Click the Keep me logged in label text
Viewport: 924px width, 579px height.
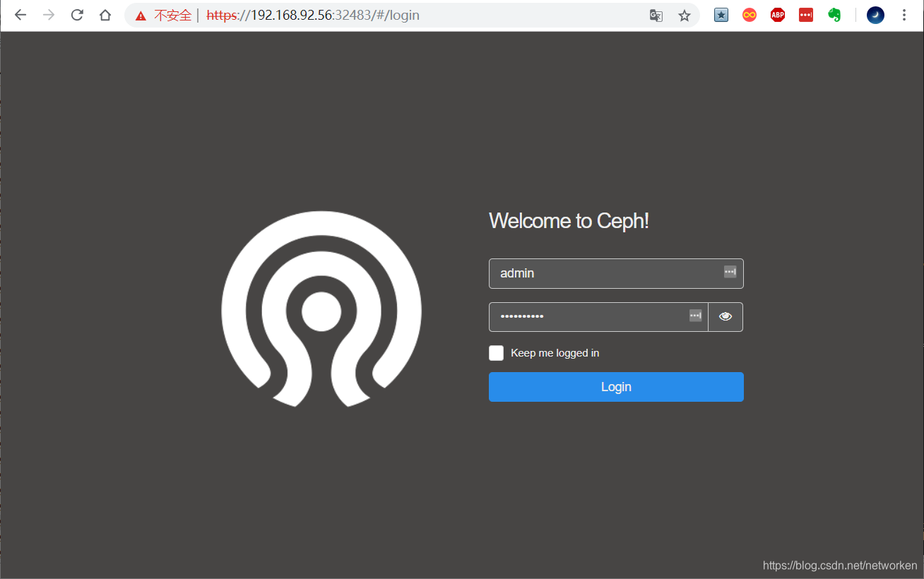coord(555,353)
